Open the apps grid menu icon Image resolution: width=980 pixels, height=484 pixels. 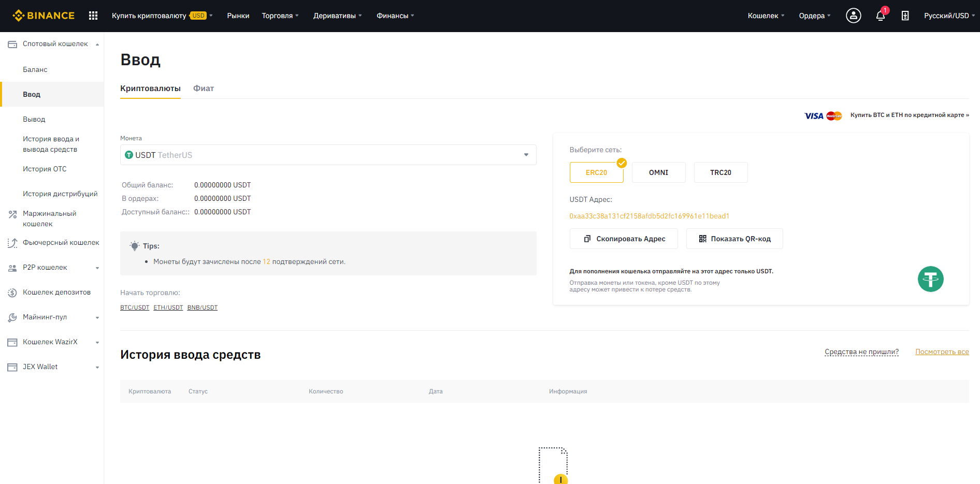click(93, 16)
